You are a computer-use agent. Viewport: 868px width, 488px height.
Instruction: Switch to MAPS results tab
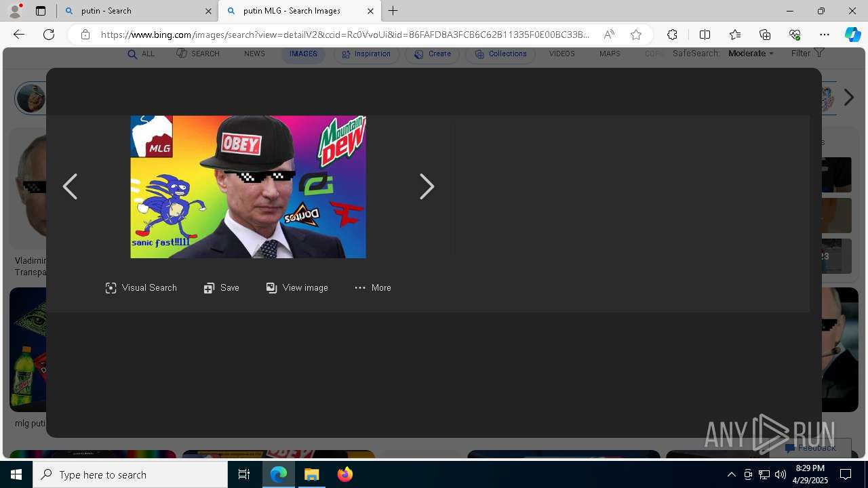[x=610, y=54]
